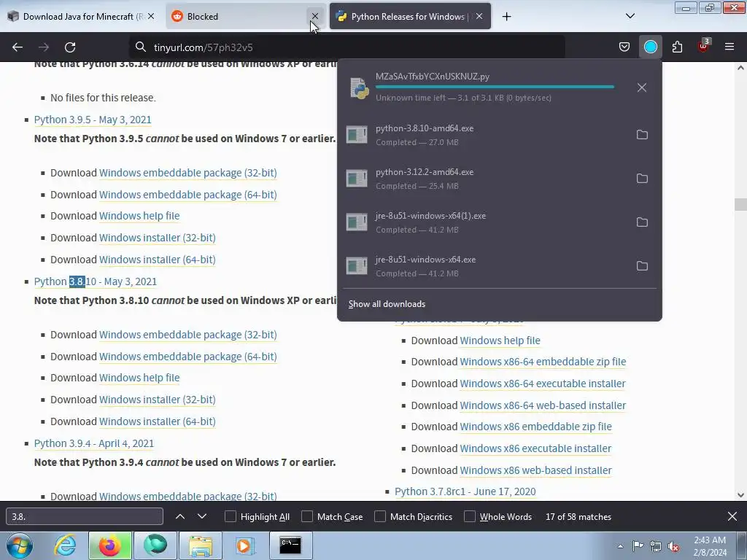Show hidden system tray icons
The height and width of the screenshot is (560, 747).
tap(620, 546)
